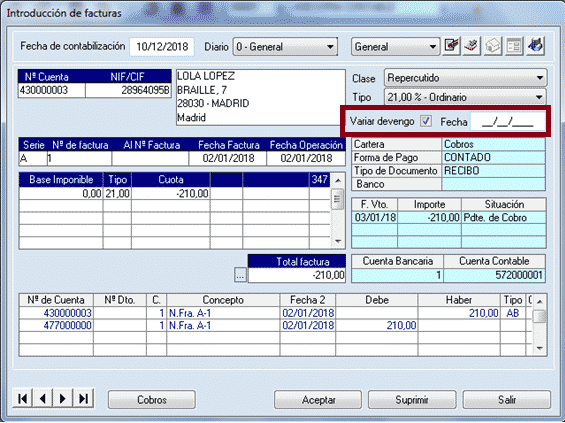Click the Tipo cell AB in journal grid
565x423 pixels.
pos(513,313)
